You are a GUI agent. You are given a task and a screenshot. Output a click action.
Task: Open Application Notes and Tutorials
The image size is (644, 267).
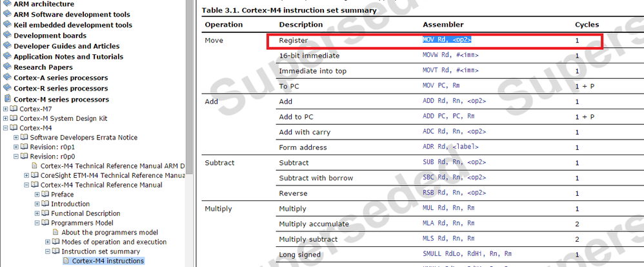click(x=68, y=56)
